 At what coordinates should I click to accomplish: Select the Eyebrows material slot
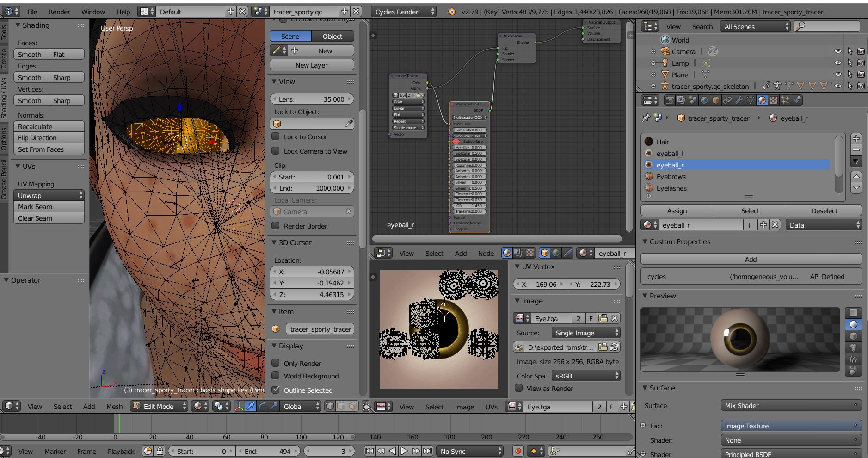736,176
